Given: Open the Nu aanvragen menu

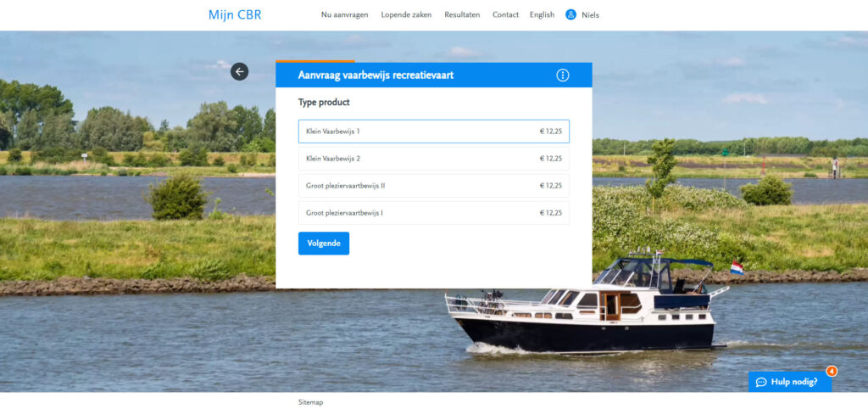Looking at the screenshot, I should tap(344, 15).
